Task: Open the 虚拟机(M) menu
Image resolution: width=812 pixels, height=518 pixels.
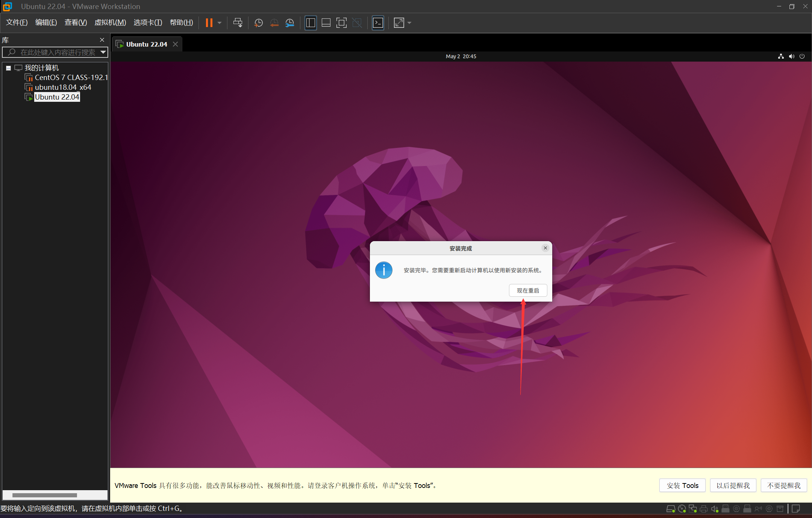Action: [x=110, y=23]
